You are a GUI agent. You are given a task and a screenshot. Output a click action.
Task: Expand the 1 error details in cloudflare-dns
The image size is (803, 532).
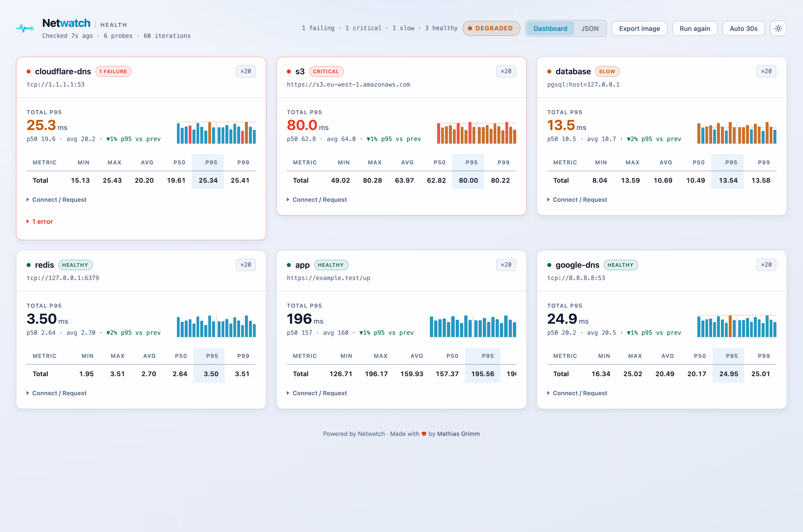(40, 222)
